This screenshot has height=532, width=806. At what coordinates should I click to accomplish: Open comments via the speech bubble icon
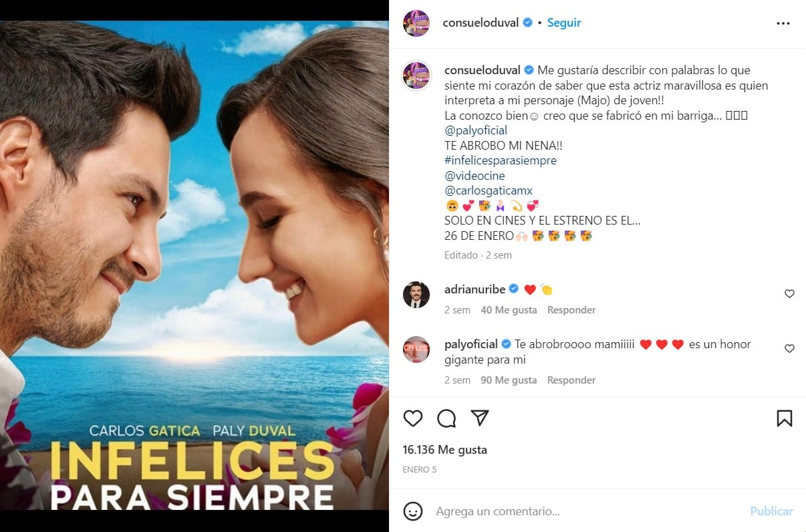pyautogui.click(x=446, y=418)
